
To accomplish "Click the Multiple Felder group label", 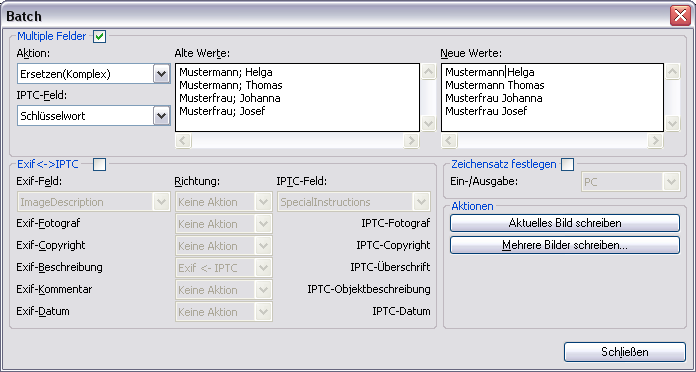I will 51,36.
